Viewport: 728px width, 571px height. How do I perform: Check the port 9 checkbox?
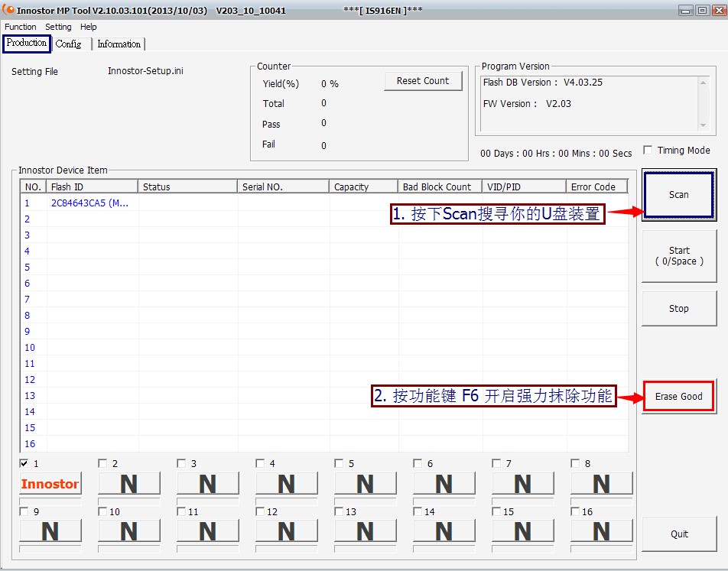click(x=24, y=511)
